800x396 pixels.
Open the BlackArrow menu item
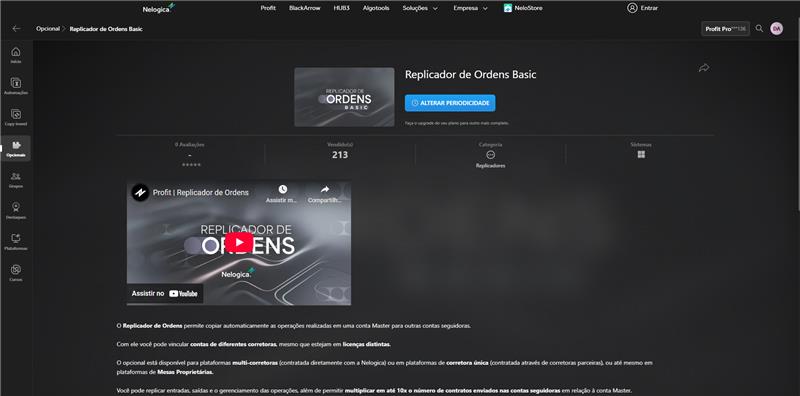click(x=304, y=8)
